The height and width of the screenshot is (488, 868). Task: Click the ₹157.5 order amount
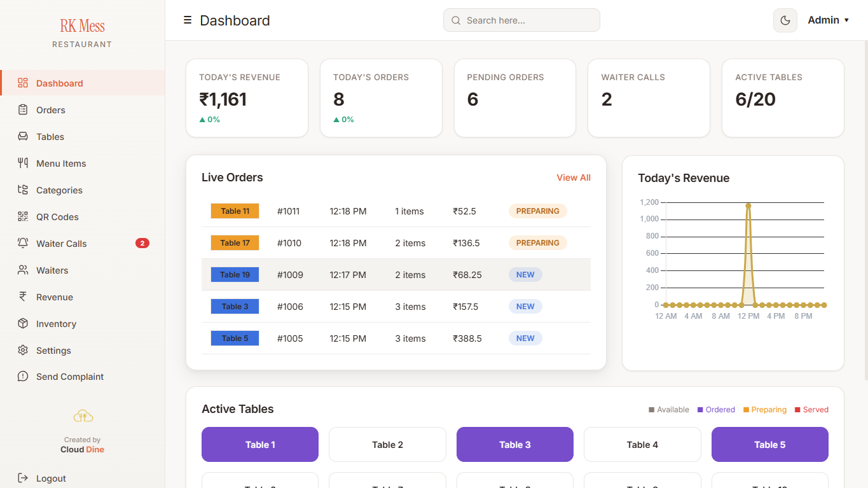coord(467,307)
